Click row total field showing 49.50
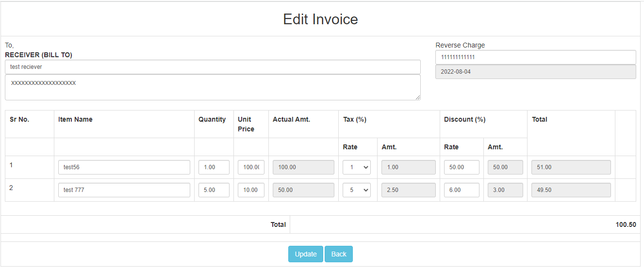This screenshot has width=644, height=271. point(571,190)
